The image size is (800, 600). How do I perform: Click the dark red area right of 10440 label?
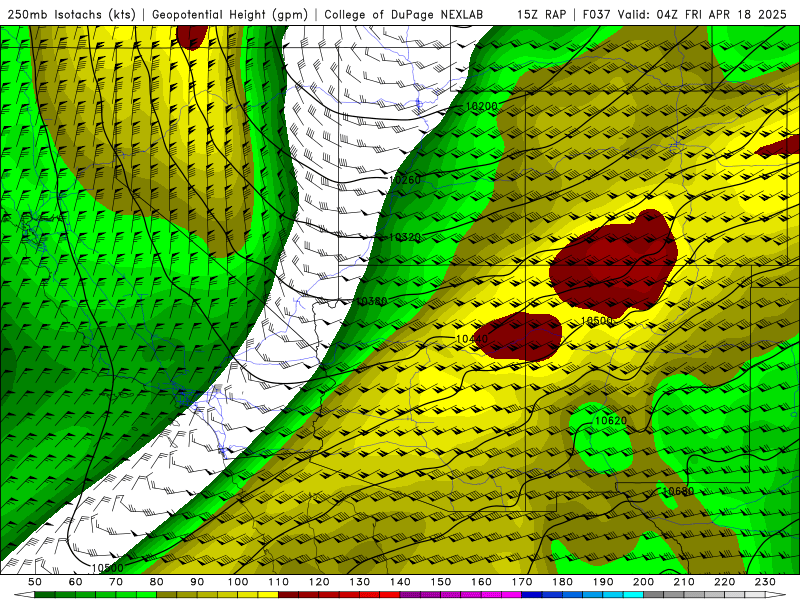[x=520, y=337]
